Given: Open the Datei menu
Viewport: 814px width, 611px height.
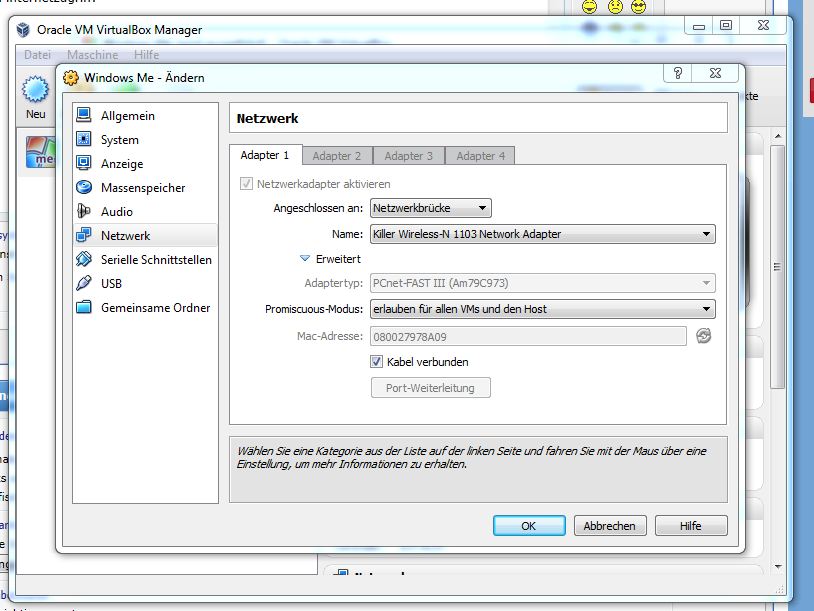Looking at the screenshot, I should (37, 55).
